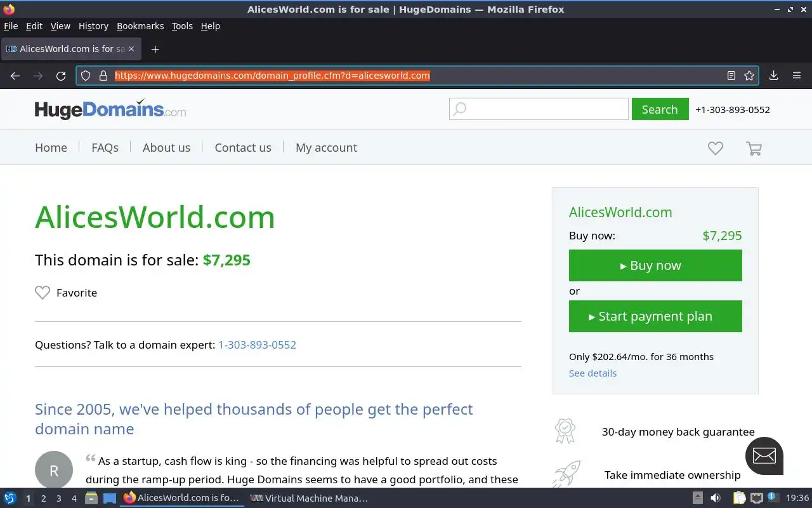Open the My account link
Screen dimensions: 812x508
coord(326,147)
